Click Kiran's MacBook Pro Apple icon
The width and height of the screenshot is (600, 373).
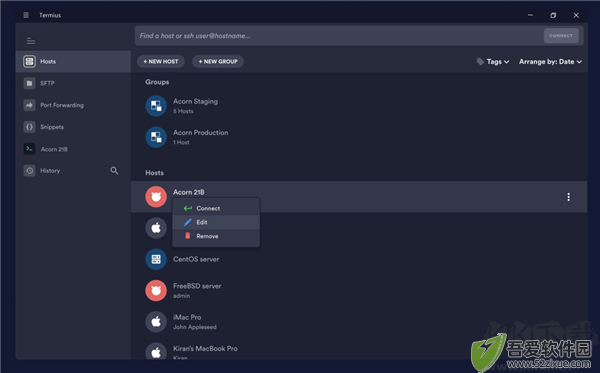pyautogui.click(x=156, y=351)
